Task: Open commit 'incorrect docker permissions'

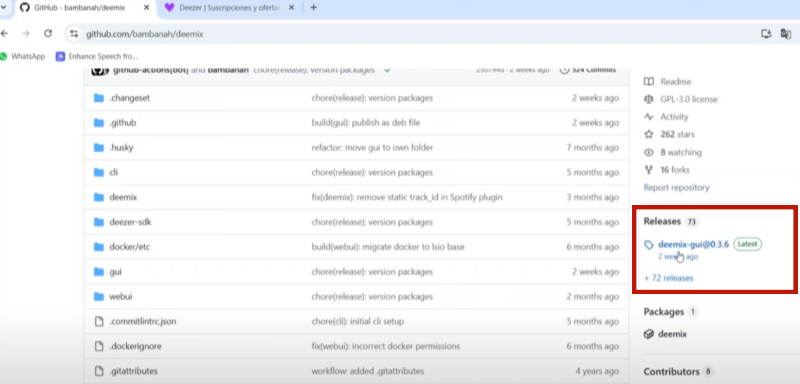Action: [386, 347]
